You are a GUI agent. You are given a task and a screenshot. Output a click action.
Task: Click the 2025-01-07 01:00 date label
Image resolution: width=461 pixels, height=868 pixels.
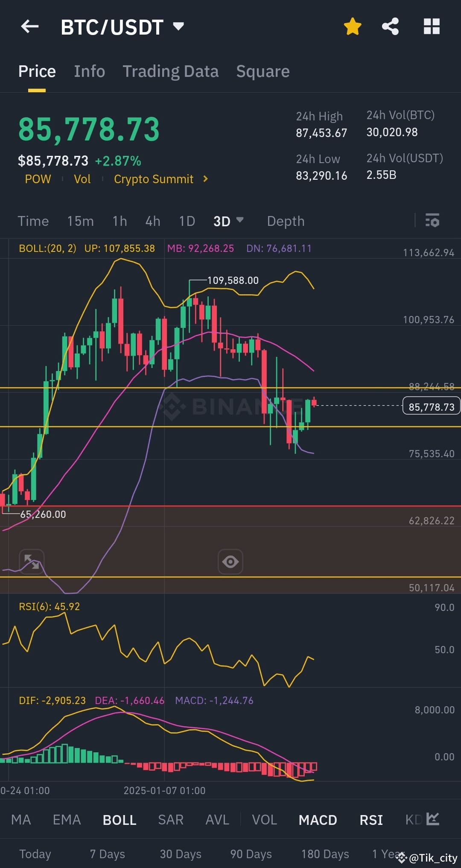(x=164, y=790)
